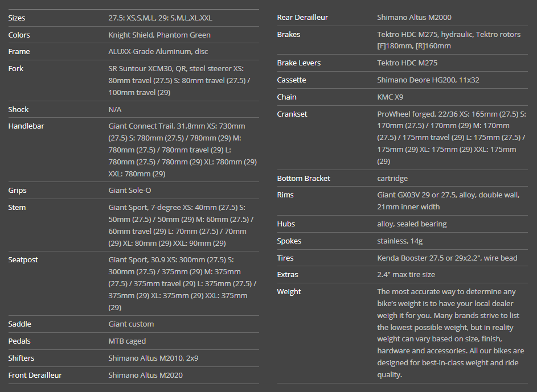
Task: Select the Shimano Deore HG200 cassette value
Action: [428, 80]
